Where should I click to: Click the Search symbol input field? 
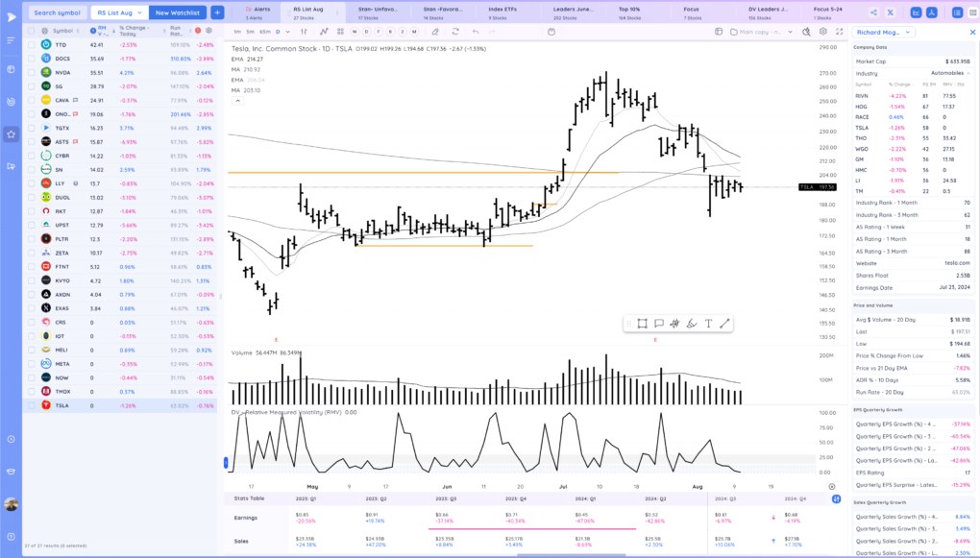57,12
